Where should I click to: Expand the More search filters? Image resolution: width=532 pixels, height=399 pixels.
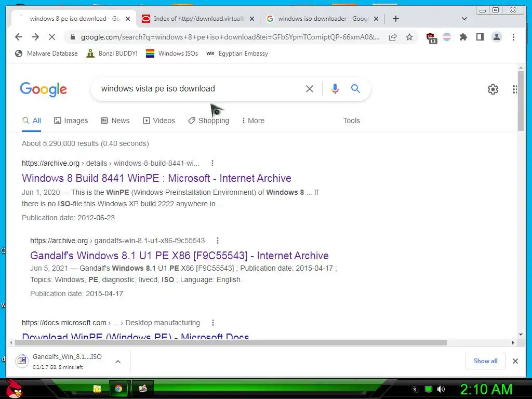click(253, 121)
